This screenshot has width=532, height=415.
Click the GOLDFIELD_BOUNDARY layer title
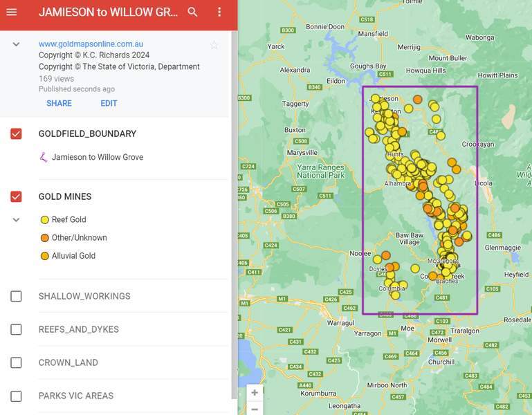pyautogui.click(x=87, y=133)
